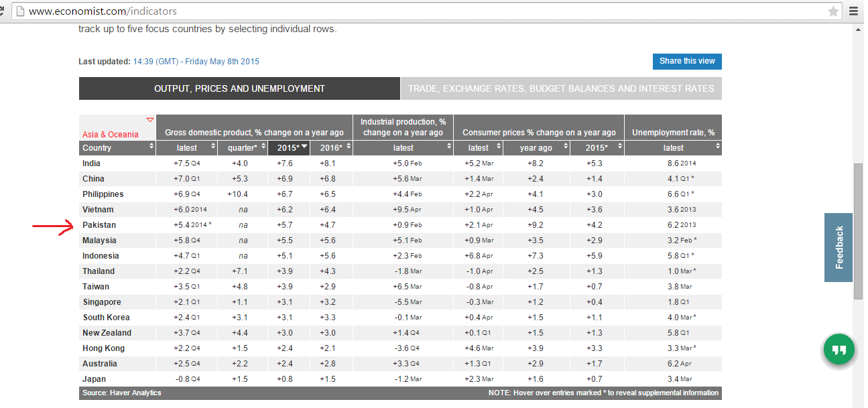Toggle the GDP 2015* descending sort arrow
This screenshot has width=868, height=408.
pos(304,147)
